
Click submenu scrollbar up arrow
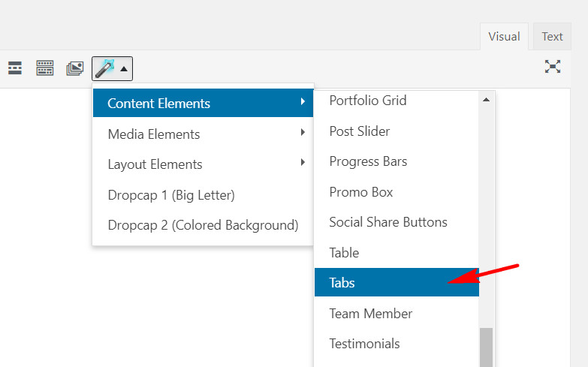click(487, 100)
